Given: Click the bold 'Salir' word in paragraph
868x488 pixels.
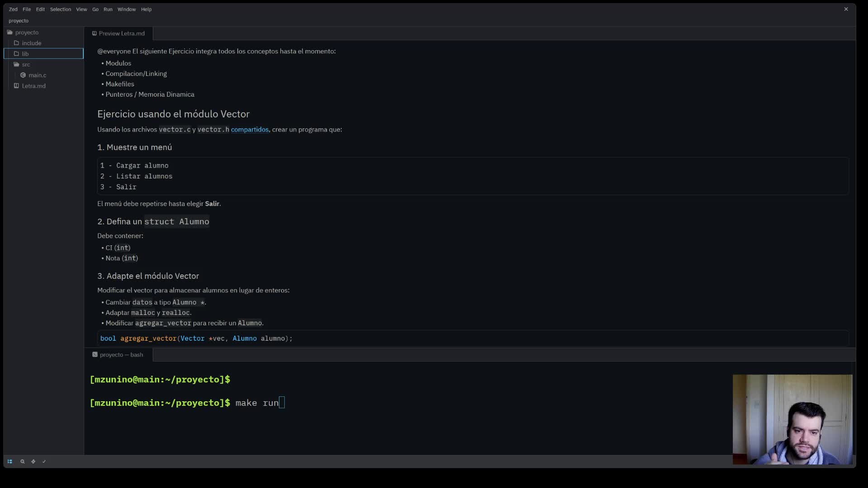Looking at the screenshot, I should [x=212, y=204].
